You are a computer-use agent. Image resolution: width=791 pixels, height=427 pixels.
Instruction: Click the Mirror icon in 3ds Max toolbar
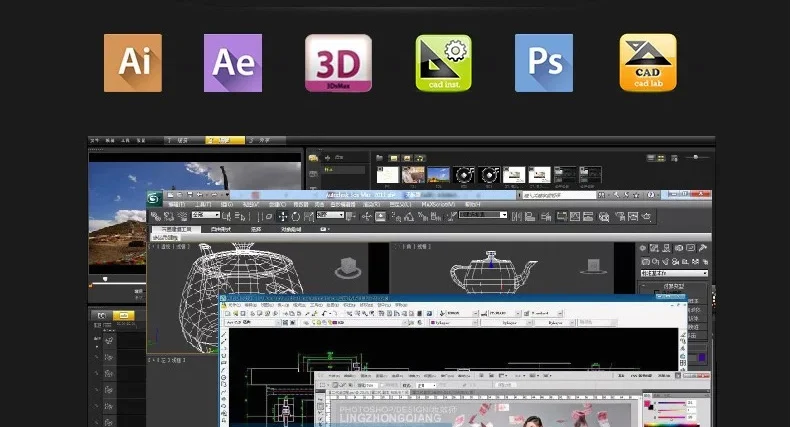pyautogui.click(x=517, y=217)
